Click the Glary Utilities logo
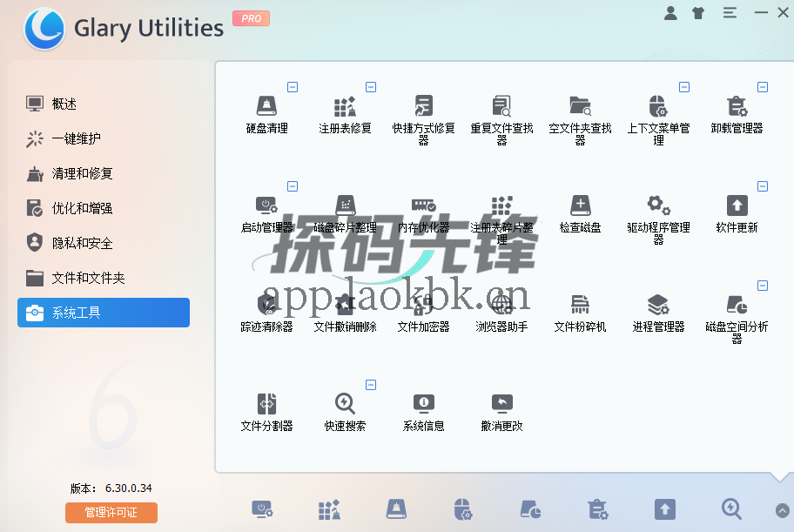This screenshot has width=794, height=532. tap(44, 29)
